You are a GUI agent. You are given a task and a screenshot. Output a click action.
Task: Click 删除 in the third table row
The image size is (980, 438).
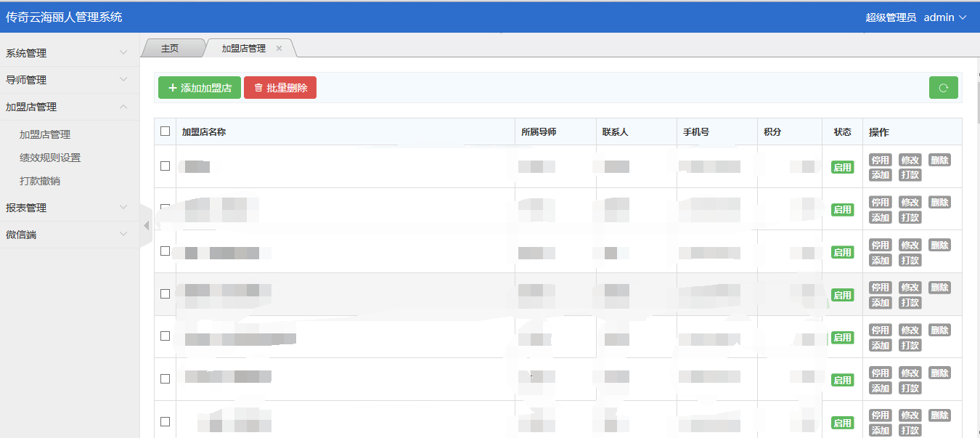click(x=939, y=246)
